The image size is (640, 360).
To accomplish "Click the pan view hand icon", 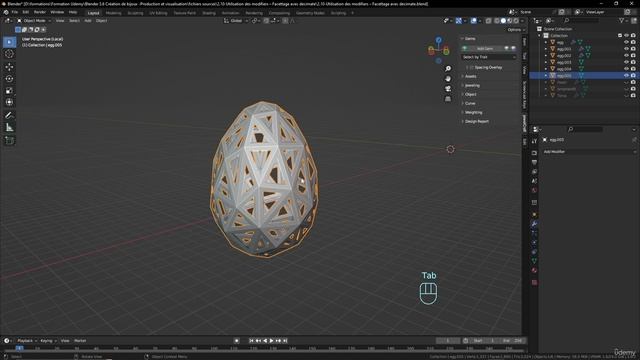I will (448, 78).
